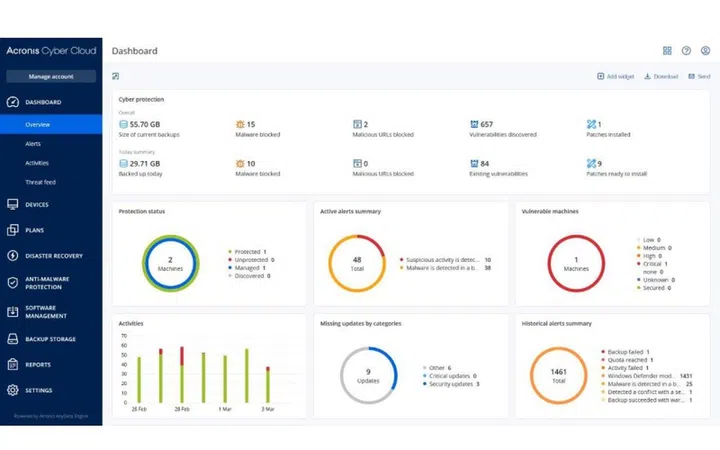Click the Devices monitor icon
This screenshot has height=450, width=720.
tap(13, 204)
